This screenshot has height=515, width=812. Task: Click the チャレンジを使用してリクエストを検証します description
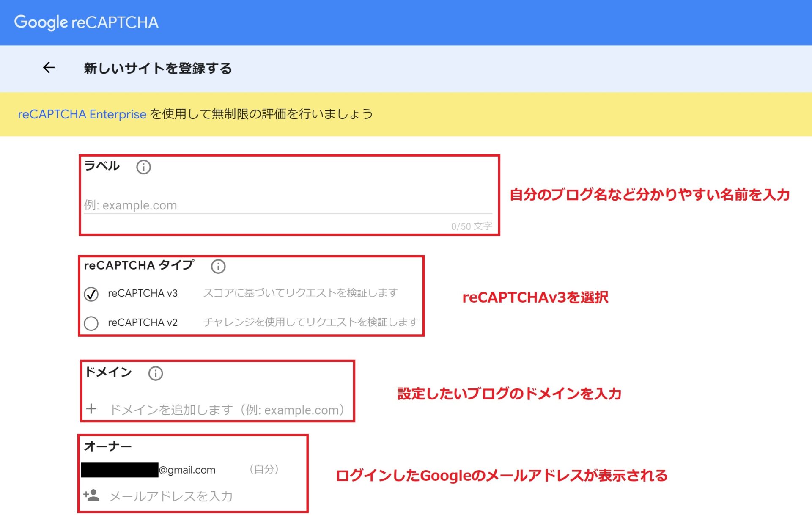tap(310, 322)
